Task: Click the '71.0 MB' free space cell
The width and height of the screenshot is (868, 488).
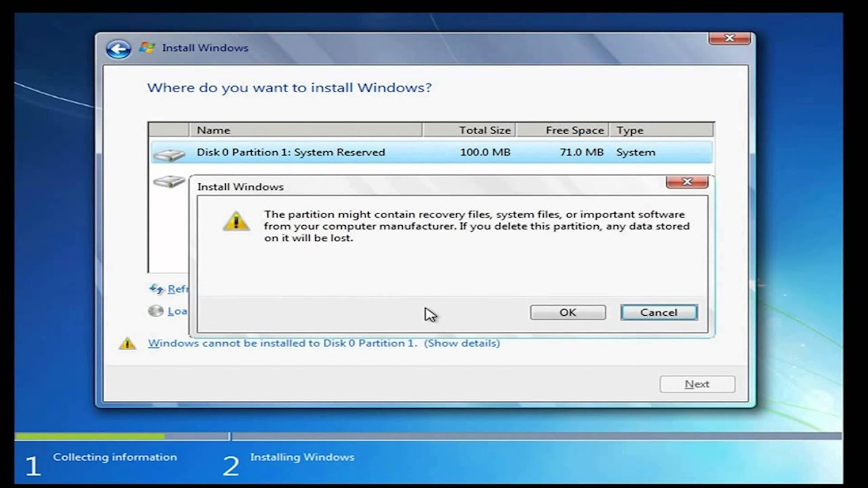Action: (582, 152)
